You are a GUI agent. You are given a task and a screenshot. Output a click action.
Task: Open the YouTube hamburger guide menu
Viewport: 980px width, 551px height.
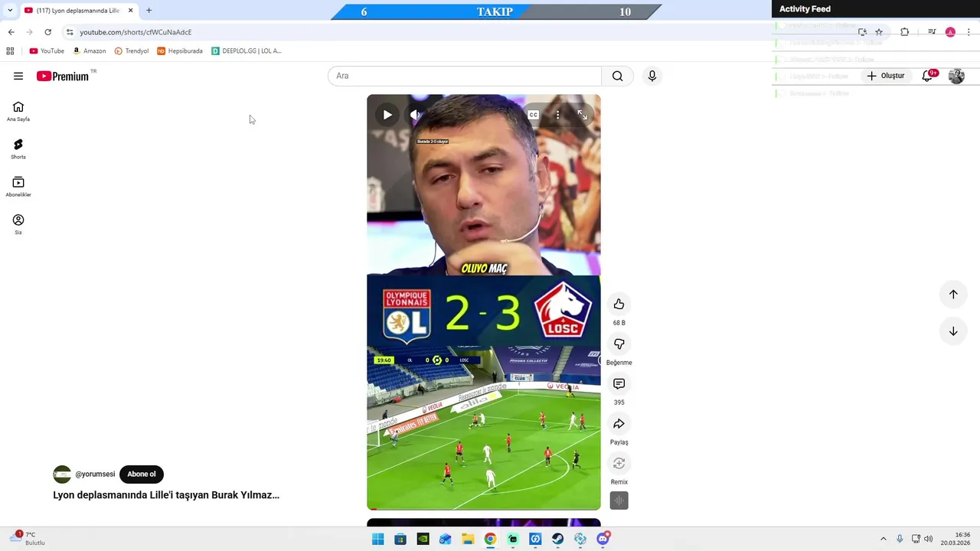(18, 76)
